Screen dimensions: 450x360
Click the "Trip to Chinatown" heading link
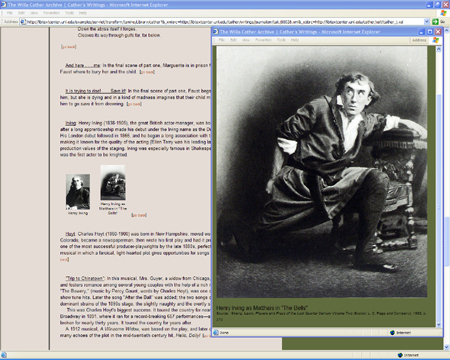pyautogui.click(x=85, y=278)
